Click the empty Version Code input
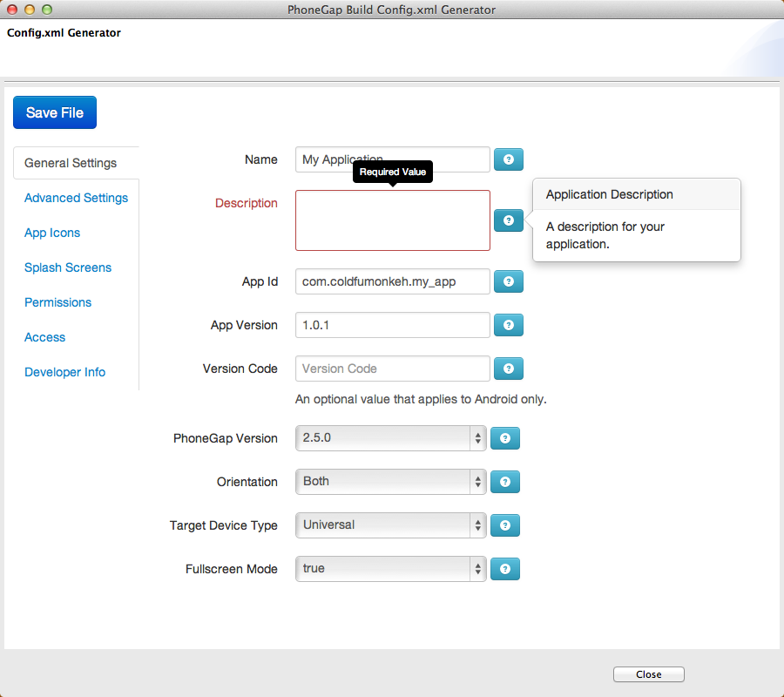The height and width of the screenshot is (697, 784). tap(393, 369)
